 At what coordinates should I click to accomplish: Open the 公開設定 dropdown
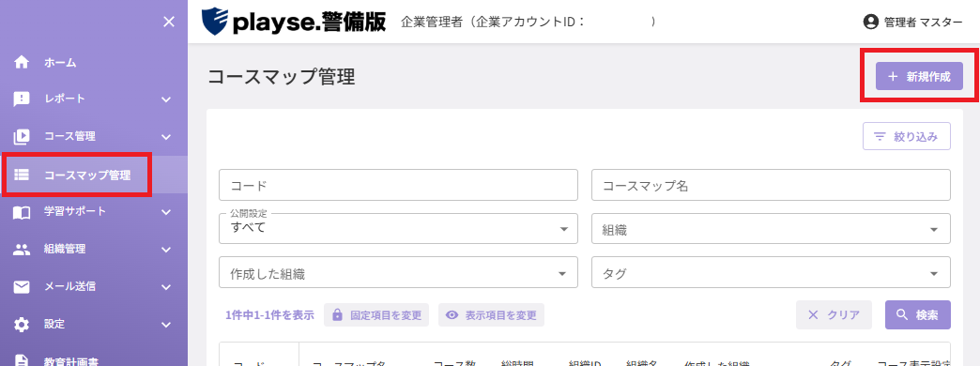click(398, 229)
